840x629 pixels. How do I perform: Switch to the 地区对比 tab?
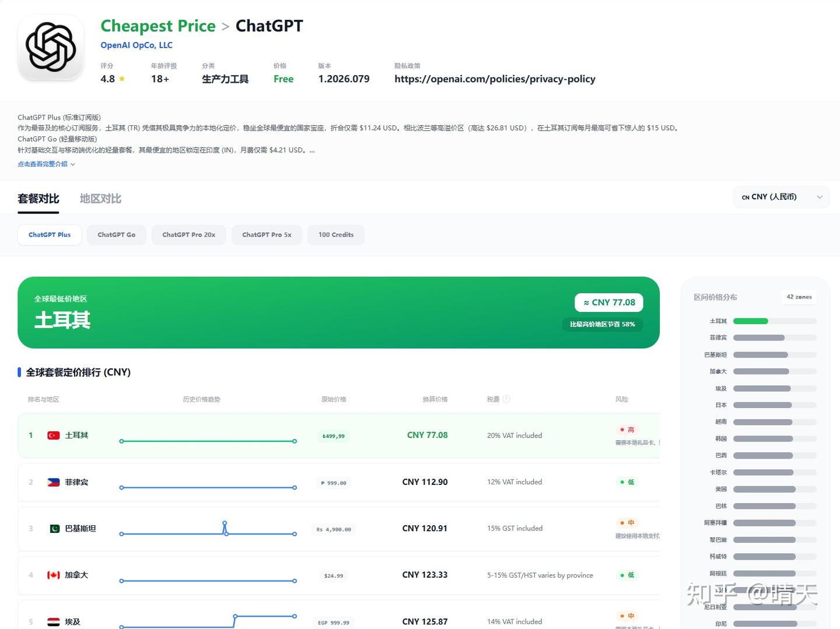point(100,199)
